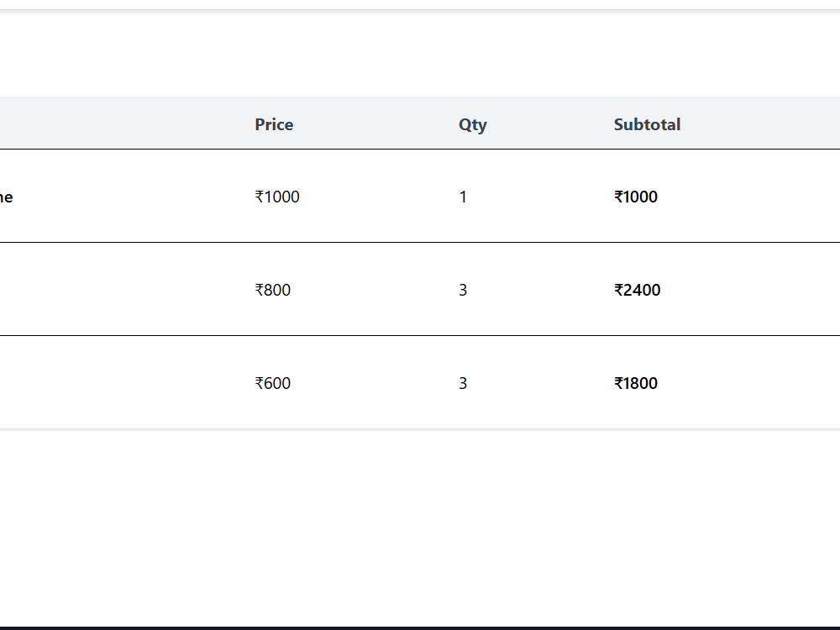Click the Subtotal column header
This screenshot has width=840, height=630.
(647, 124)
